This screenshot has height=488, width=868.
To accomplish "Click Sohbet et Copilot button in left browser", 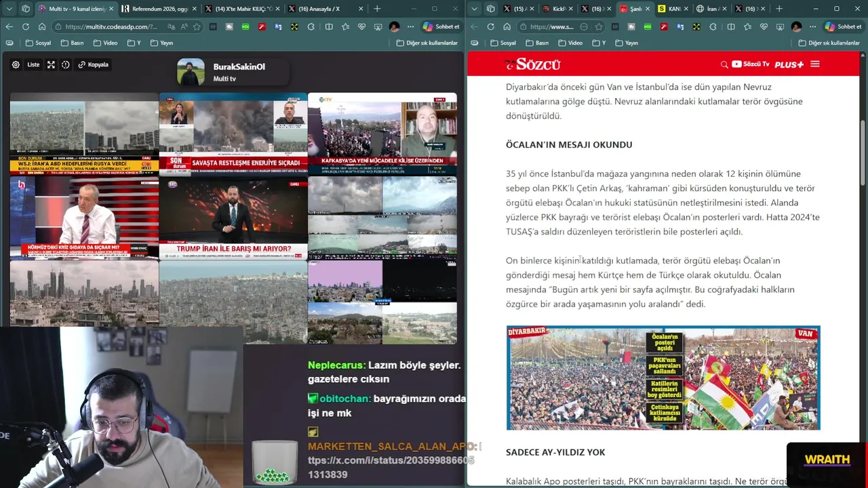I will click(441, 26).
